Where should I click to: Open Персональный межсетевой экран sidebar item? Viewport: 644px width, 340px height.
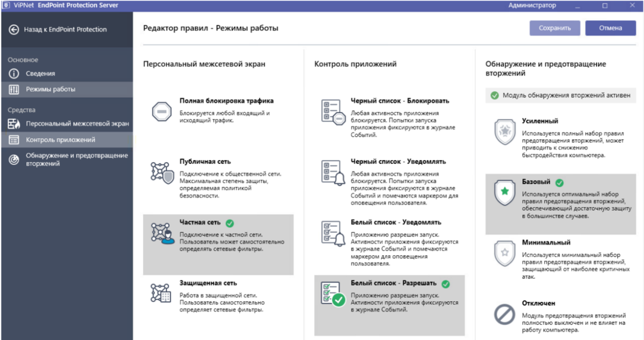pos(66,124)
